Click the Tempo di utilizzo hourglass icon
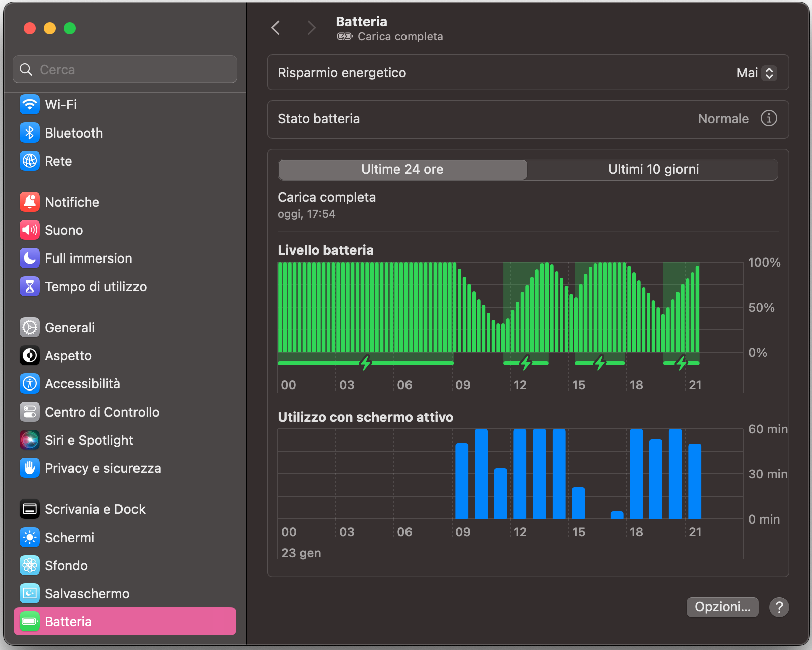The width and height of the screenshot is (812, 650). point(30,287)
